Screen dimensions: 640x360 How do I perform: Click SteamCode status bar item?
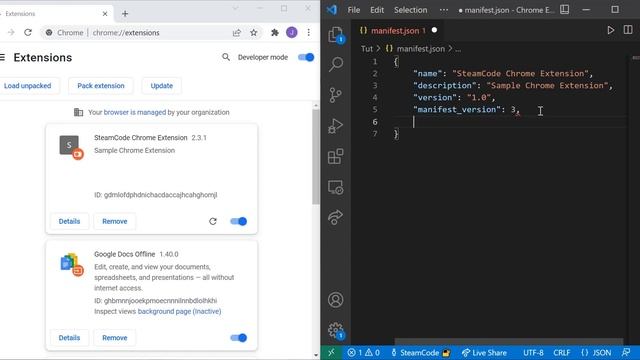point(420,353)
